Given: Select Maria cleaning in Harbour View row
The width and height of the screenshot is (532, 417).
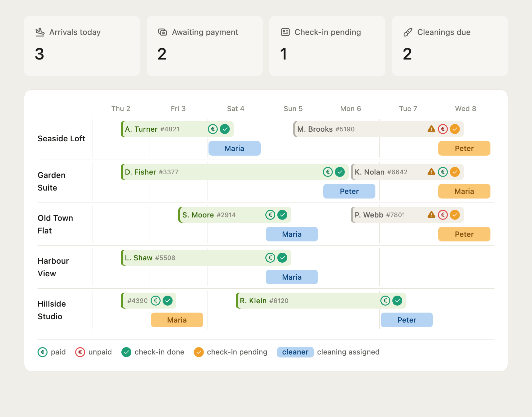Looking at the screenshot, I should (x=292, y=277).
